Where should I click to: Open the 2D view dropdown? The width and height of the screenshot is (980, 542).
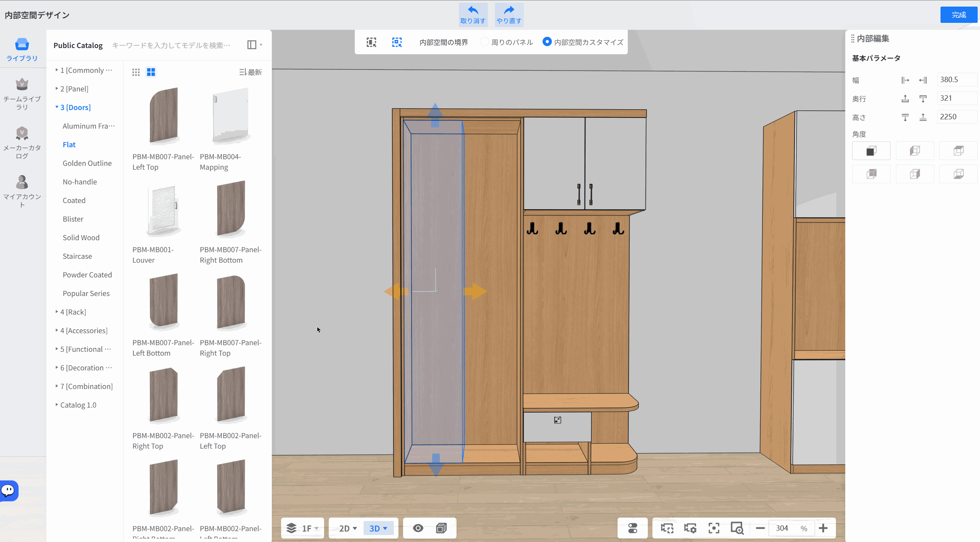coord(347,528)
